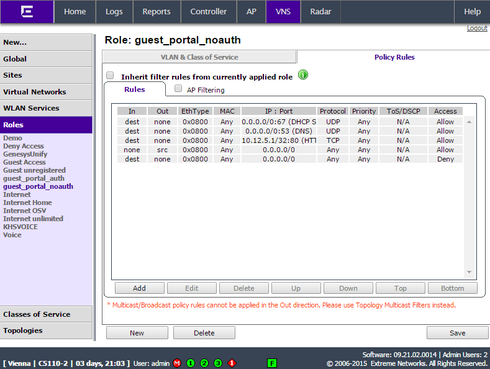Image resolution: width=490 pixels, height=369 pixels.
Task: Select the TCP rule for 10.12.5.1/32:80
Action: [290, 140]
